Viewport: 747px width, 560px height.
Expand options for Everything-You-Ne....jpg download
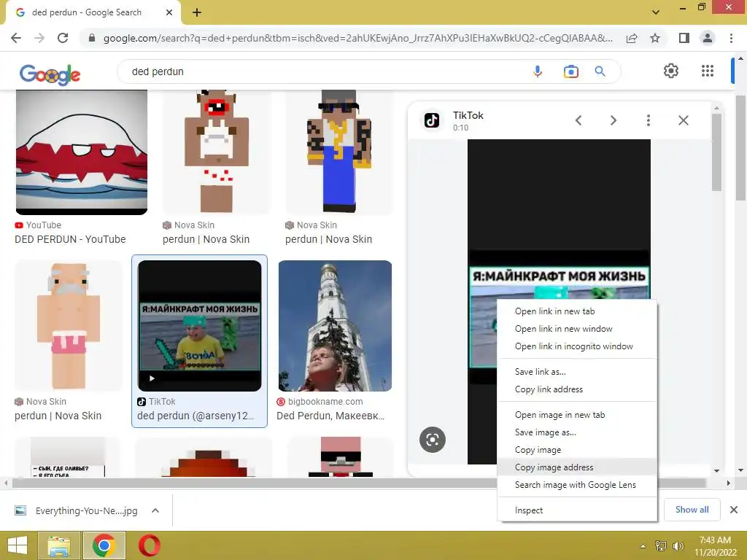pyautogui.click(x=155, y=510)
